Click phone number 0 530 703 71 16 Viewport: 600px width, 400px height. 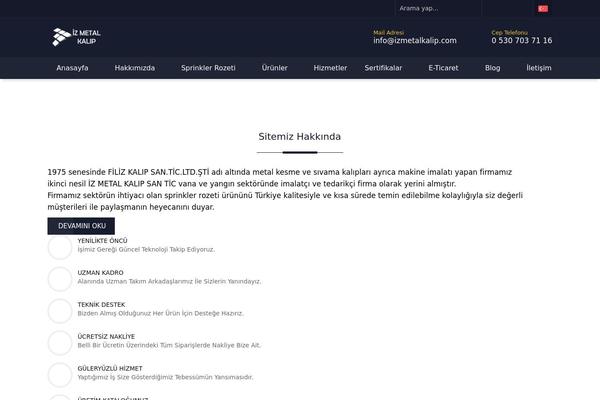click(x=522, y=41)
